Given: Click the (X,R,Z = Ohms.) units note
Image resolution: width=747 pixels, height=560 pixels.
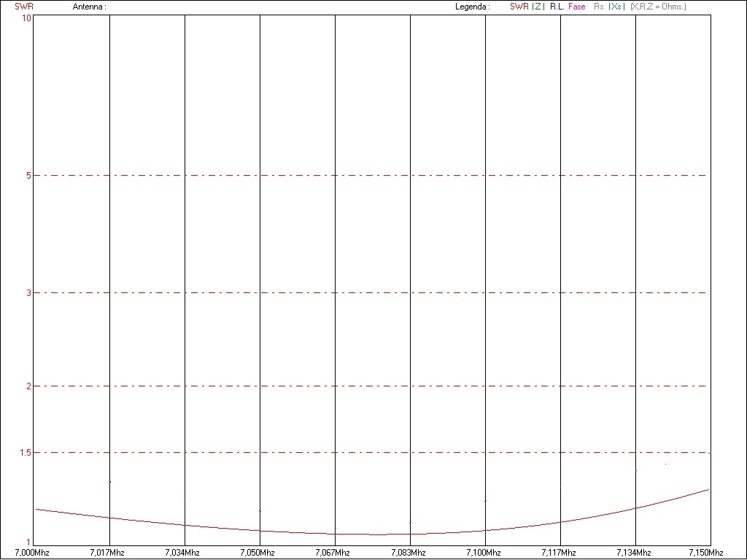Looking at the screenshot, I should point(658,7).
